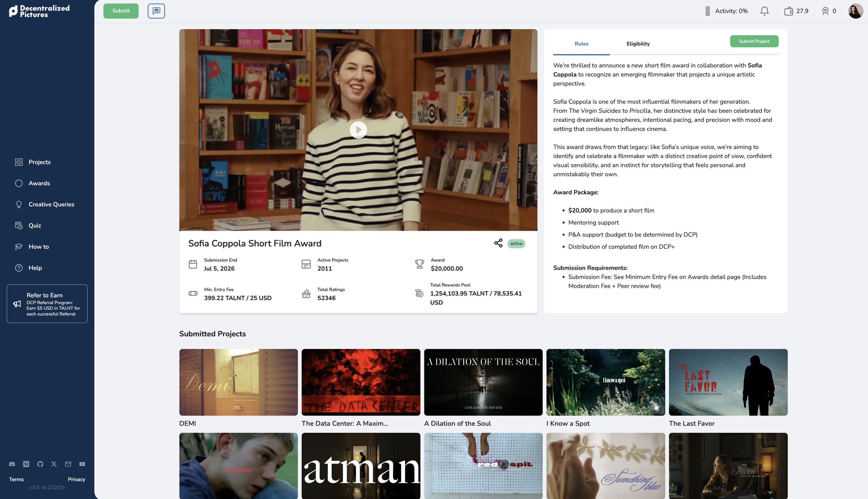Open A Dilation of the Soul thumbnail
The height and width of the screenshot is (499, 868).
click(483, 382)
